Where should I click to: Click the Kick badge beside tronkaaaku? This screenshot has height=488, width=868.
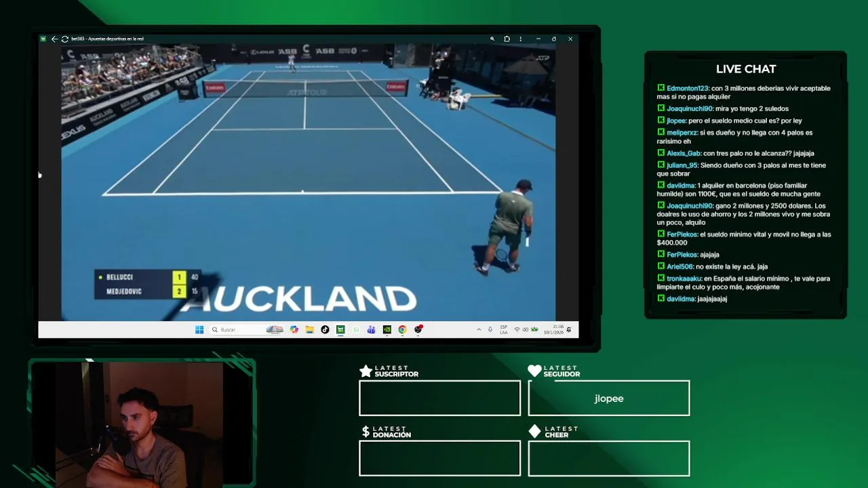(x=660, y=279)
